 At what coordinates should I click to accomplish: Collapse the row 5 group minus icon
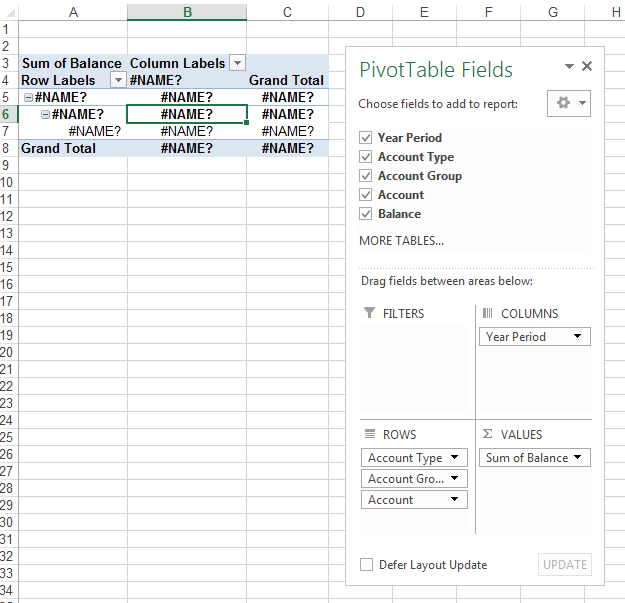click(x=28, y=98)
